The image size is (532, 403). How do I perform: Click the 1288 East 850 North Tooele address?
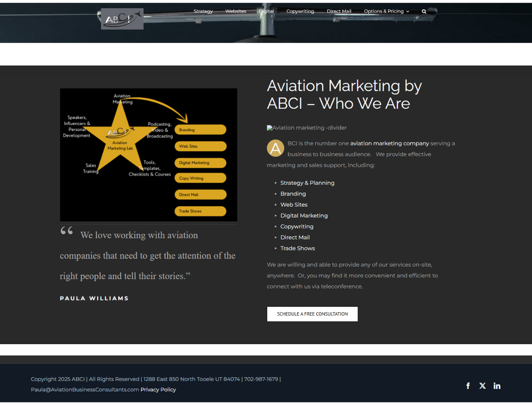191,379
